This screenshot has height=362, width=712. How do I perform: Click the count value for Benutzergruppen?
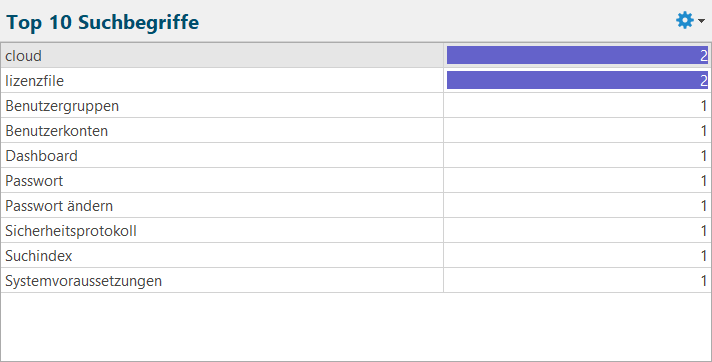[x=703, y=106]
